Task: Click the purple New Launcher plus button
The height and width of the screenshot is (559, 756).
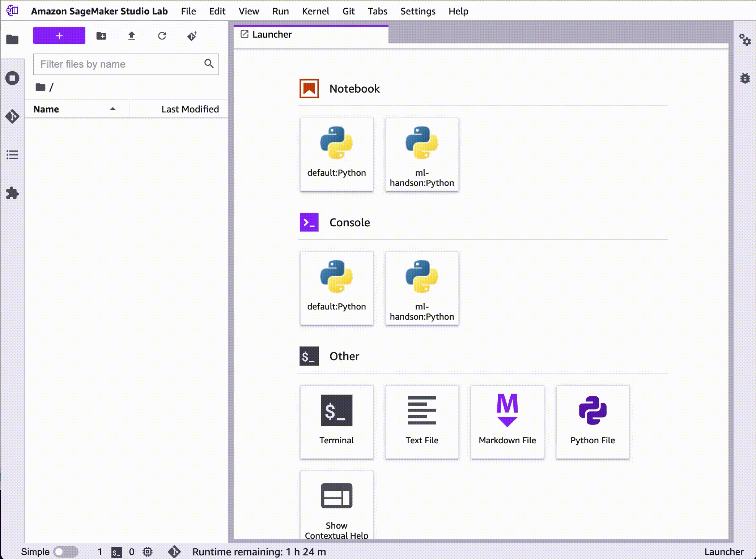Action: (x=59, y=35)
